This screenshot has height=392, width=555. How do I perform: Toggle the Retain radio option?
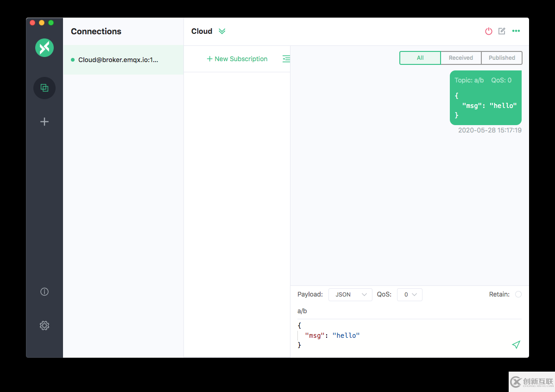point(518,294)
